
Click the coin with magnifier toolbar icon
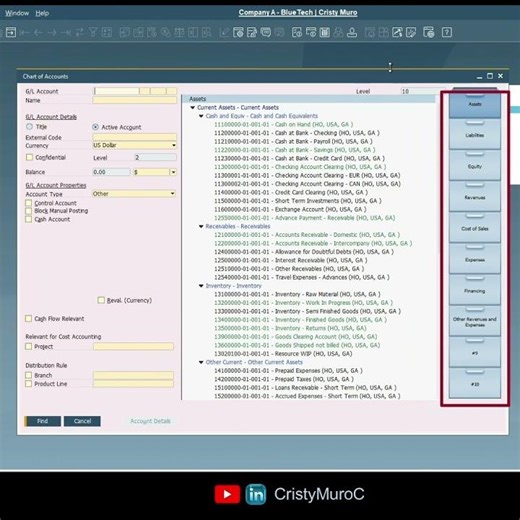165,32
